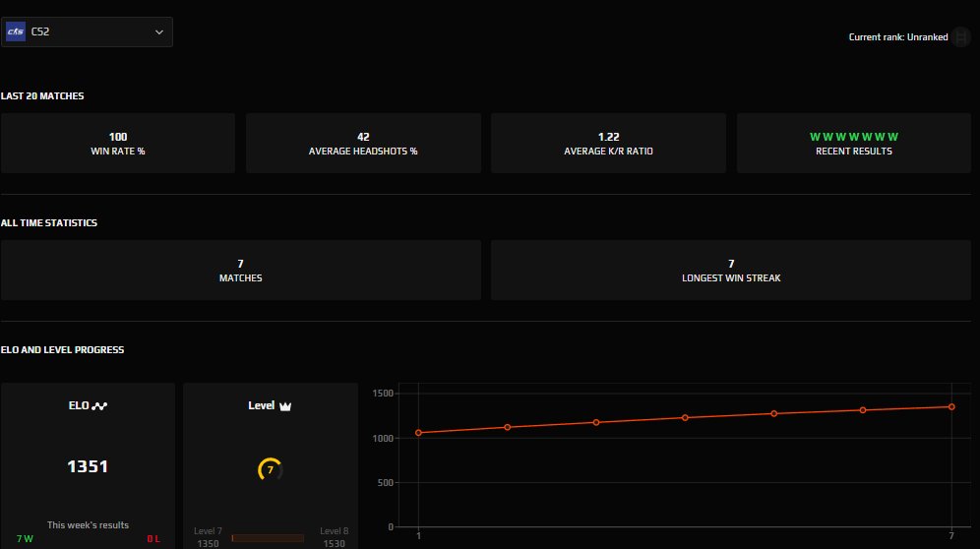This screenshot has height=549, width=980.
Task: Click the Longest Win Streak card
Action: coord(731,271)
